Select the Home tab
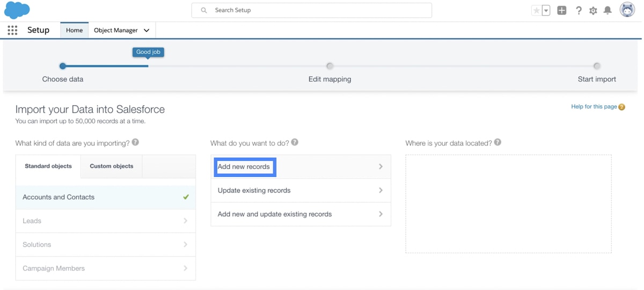This screenshot has height=290, width=644. pos(74,31)
